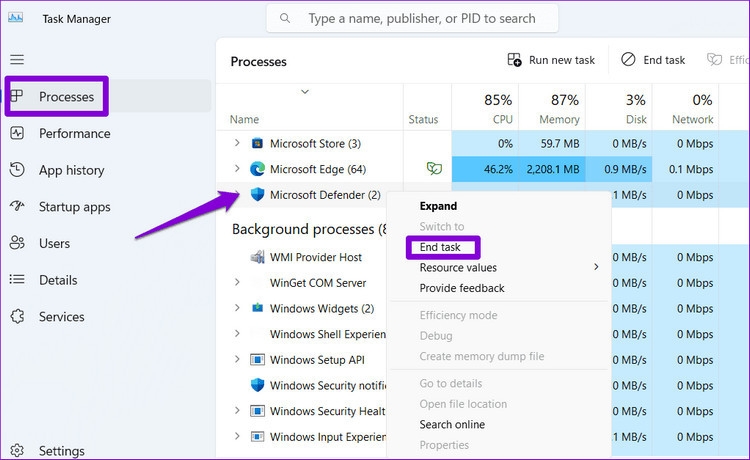Click the Performance sidebar icon
The height and width of the screenshot is (460, 750).
click(x=17, y=133)
